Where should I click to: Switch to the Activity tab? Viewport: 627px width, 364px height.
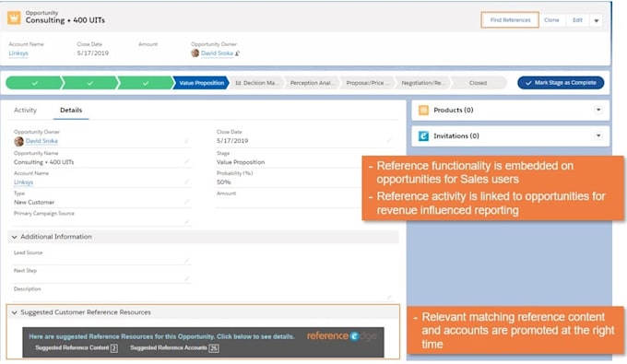click(25, 110)
